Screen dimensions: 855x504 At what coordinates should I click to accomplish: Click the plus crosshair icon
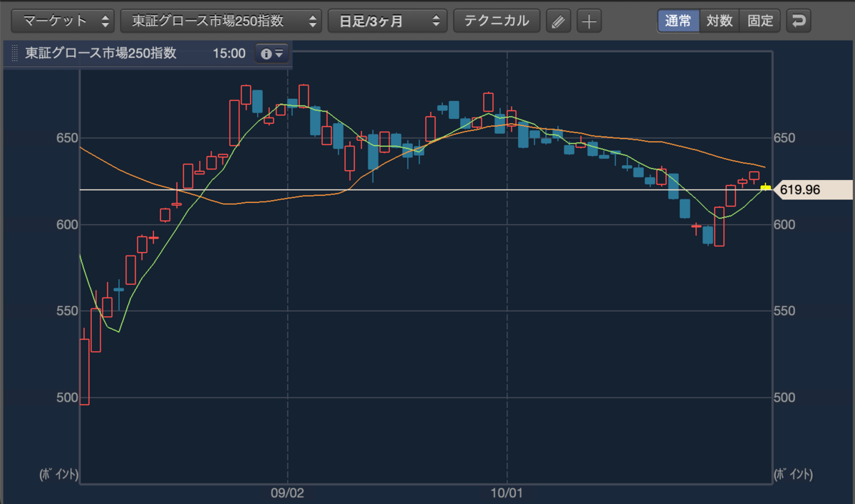pyautogui.click(x=589, y=21)
